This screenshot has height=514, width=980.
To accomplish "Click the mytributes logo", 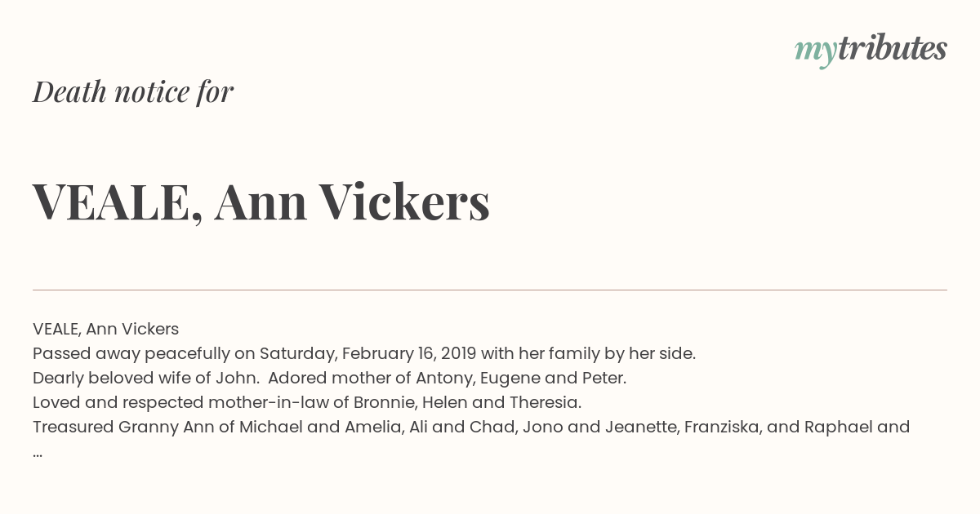I will pos(871,50).
